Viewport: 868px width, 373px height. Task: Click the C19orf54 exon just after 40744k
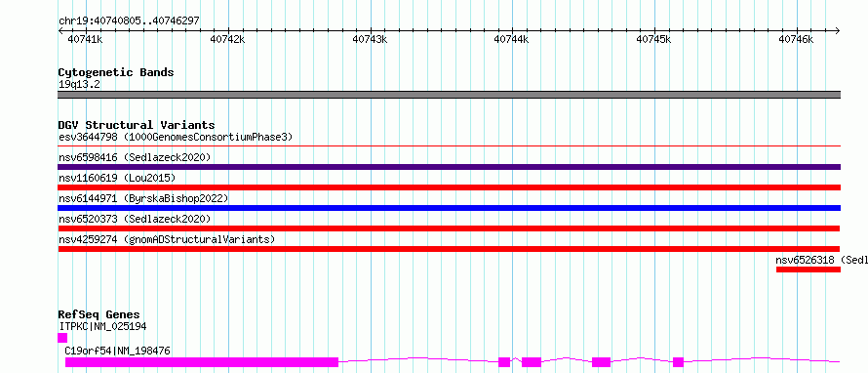[x=532, y=362]
